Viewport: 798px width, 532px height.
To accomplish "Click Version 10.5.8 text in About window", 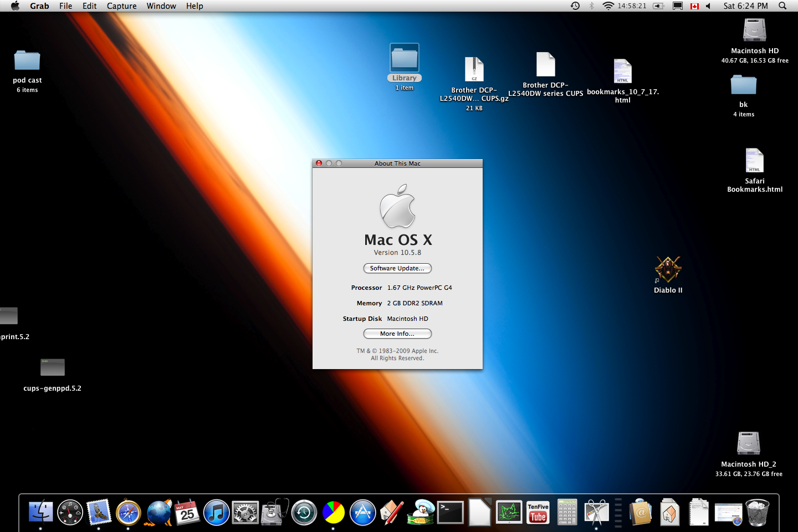I will 397,253.
